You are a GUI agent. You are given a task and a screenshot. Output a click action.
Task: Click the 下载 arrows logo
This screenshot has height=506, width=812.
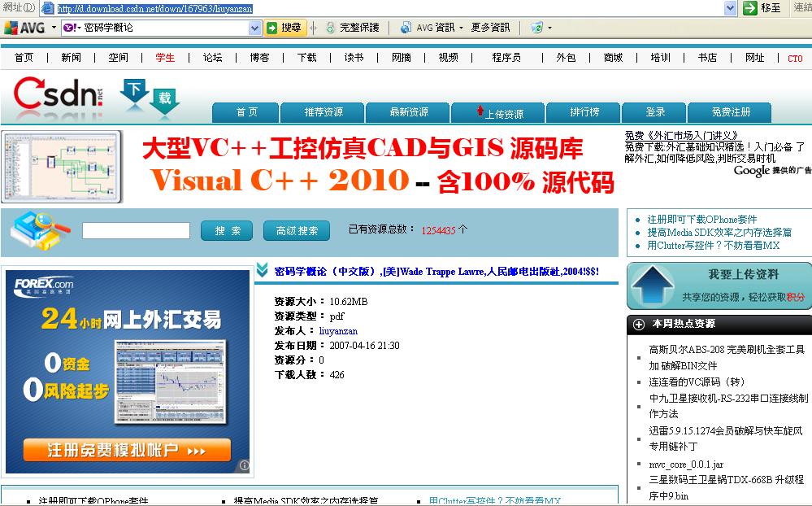pos(150,97)
